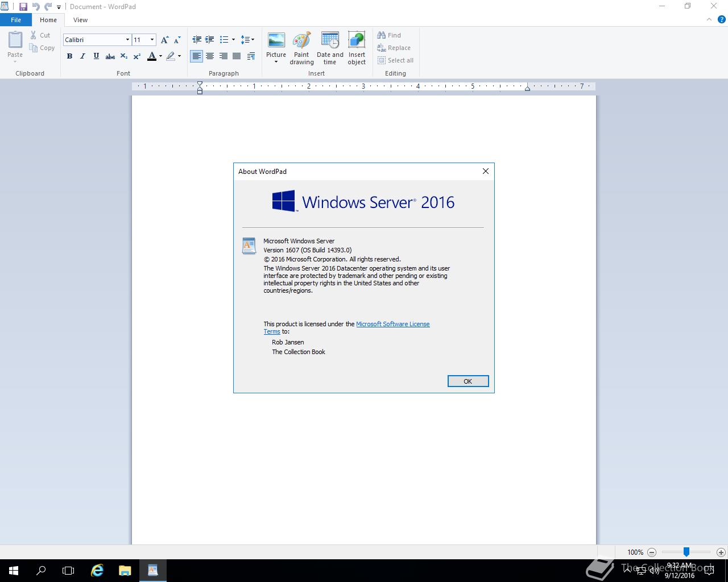728x582 pixels.
Task: Click the Grow font icon
Action: pos(164,40)
